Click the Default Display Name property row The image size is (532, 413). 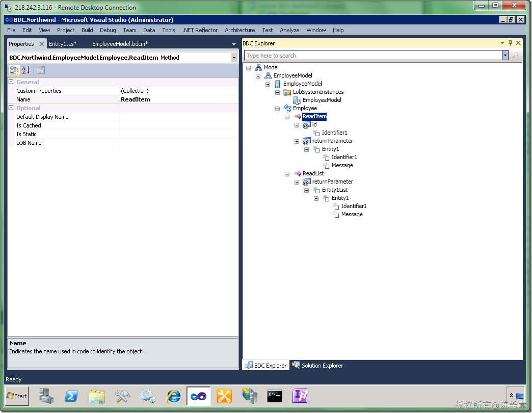tap(123, 117)
